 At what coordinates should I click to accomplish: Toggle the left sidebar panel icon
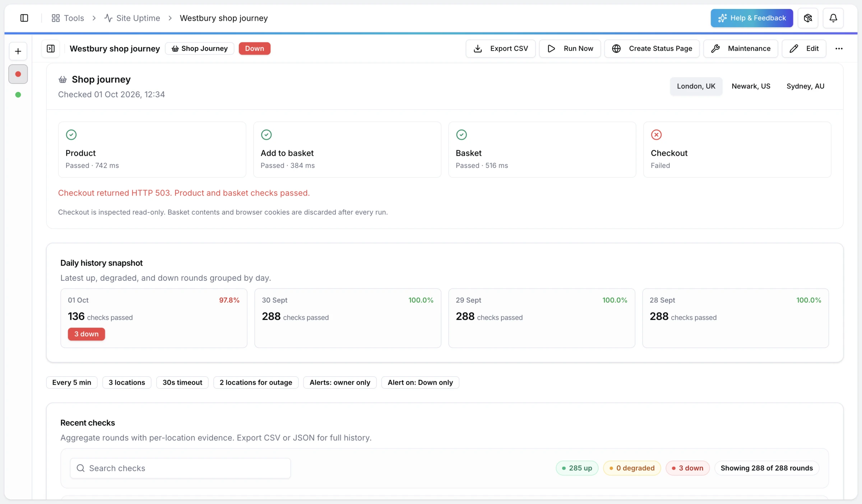(24, 18)
